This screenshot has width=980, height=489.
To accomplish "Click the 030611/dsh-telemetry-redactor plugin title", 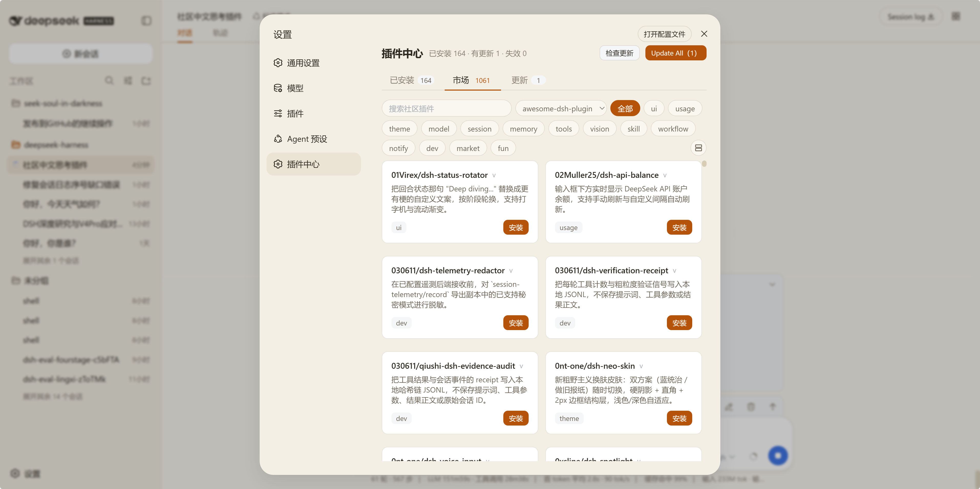I will [448, 270].
